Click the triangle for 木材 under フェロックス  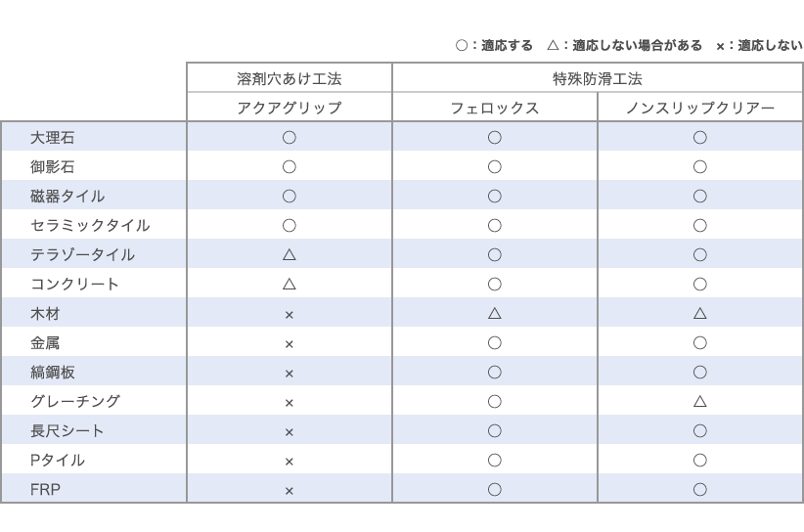[x=495, y=313]
